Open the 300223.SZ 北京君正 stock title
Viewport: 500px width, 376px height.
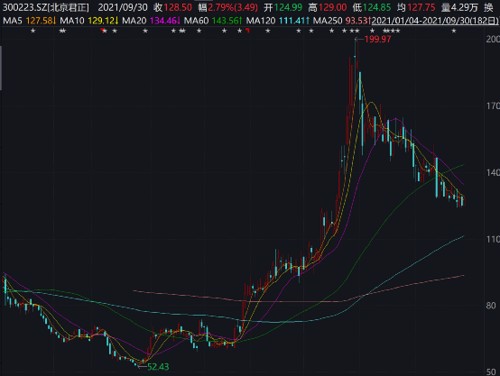46,7
